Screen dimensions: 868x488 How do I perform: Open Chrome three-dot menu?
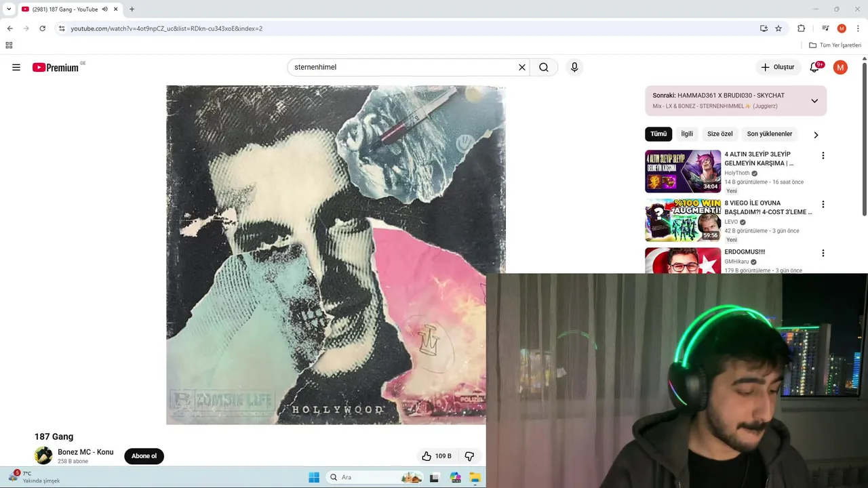(x=858, y=28)
